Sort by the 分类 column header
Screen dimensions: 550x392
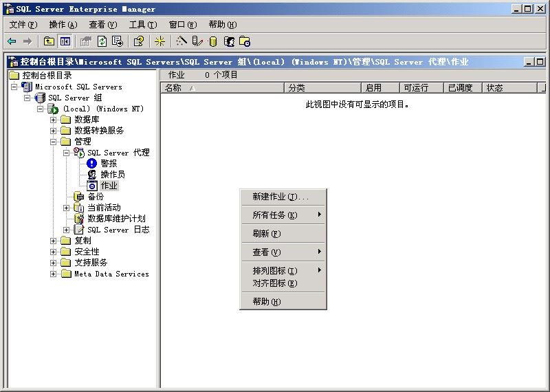click(x=322, y=88)
